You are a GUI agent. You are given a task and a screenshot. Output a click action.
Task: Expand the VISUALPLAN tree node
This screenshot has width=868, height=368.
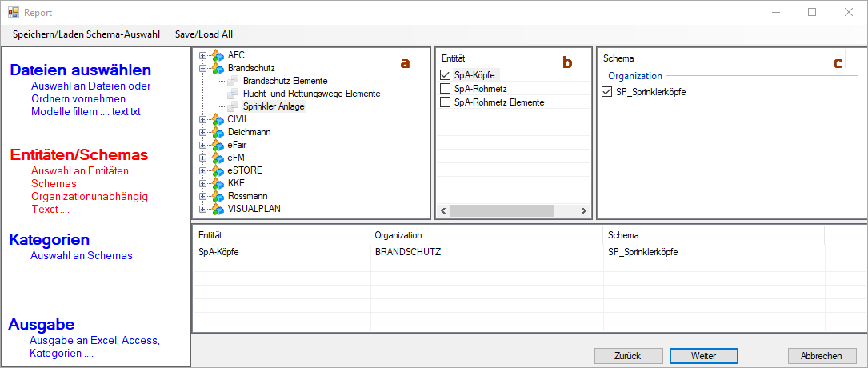(202, 208)
